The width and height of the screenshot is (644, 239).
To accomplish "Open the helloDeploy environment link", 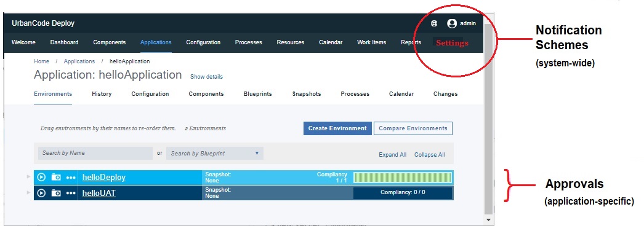I will pyautogui.click(x=104, y=178).
